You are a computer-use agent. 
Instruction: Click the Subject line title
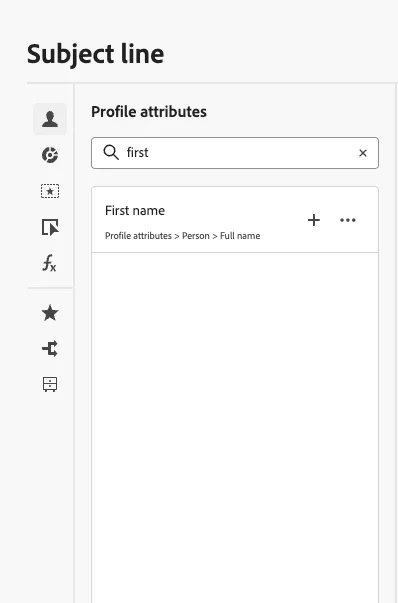pos(95,54)
